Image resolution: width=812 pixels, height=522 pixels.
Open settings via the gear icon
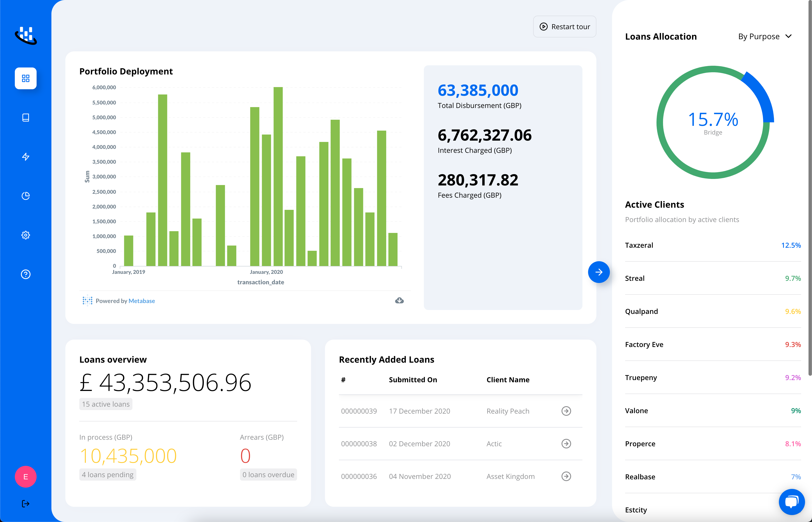(x=25, y=235)
